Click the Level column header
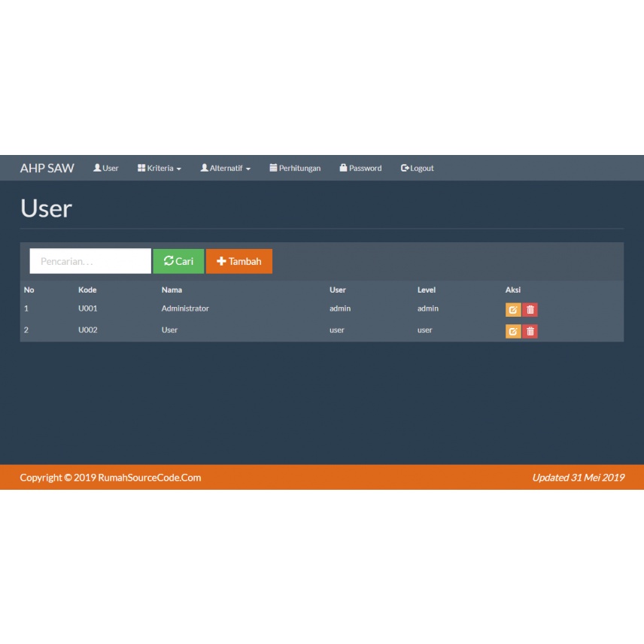Screen dimensions: 644x644 [x=427, y=290]
